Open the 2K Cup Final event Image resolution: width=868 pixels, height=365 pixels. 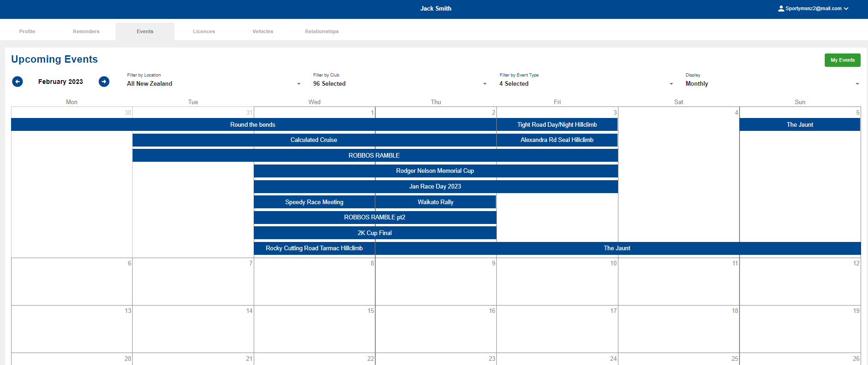point(375,233)
